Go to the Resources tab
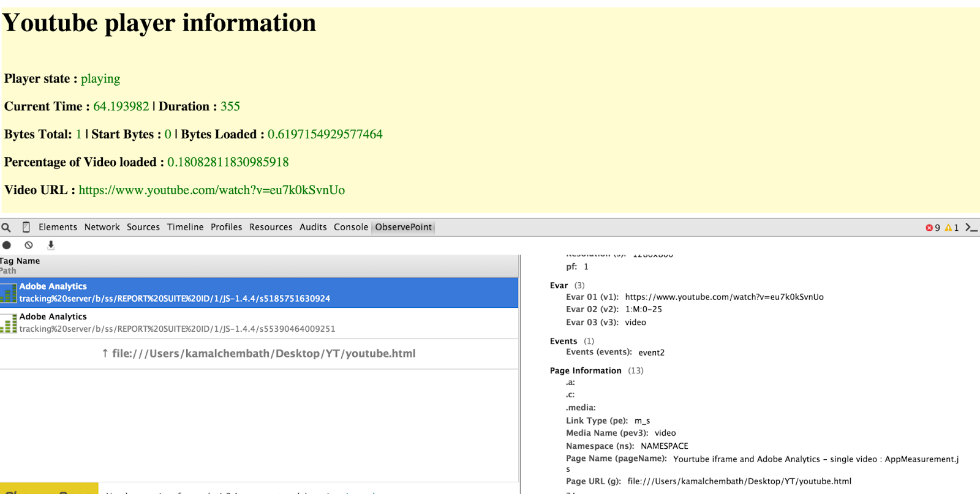This screenshot has width=980, height=494. click(271, 227)
